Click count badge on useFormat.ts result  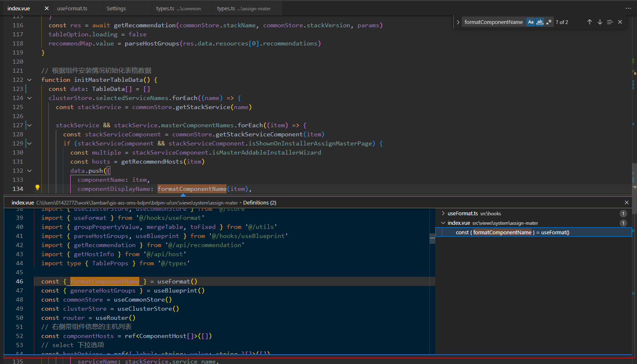click(623, 214)
